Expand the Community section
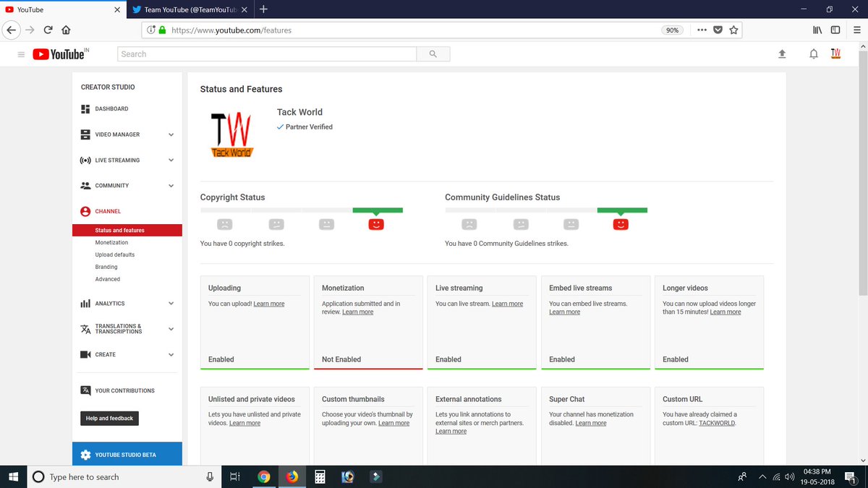 click(x=171, y=186)
